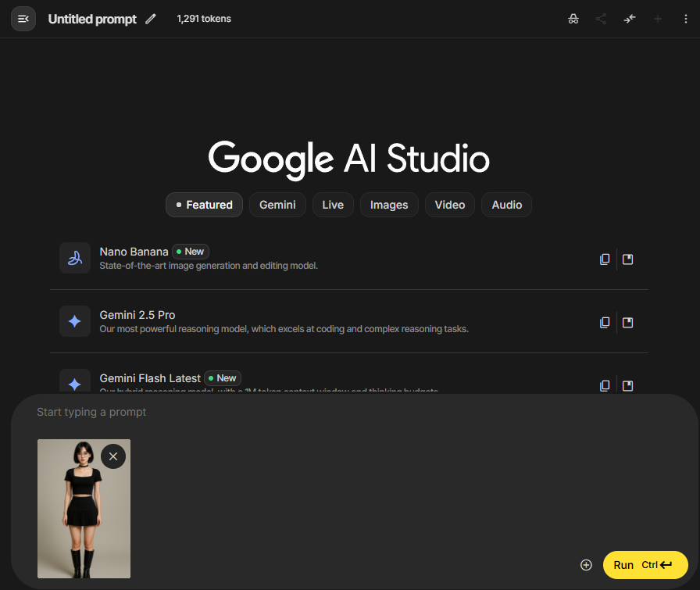The width and height of the screenshot is (700, 590).
Task: Select the Featured tab
Action: click(204, 205)
